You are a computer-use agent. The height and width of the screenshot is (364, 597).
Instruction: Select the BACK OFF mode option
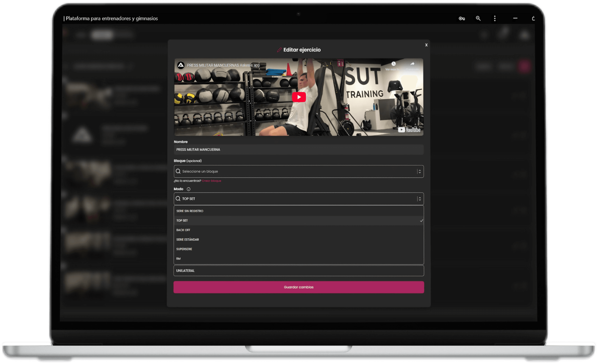183,230
